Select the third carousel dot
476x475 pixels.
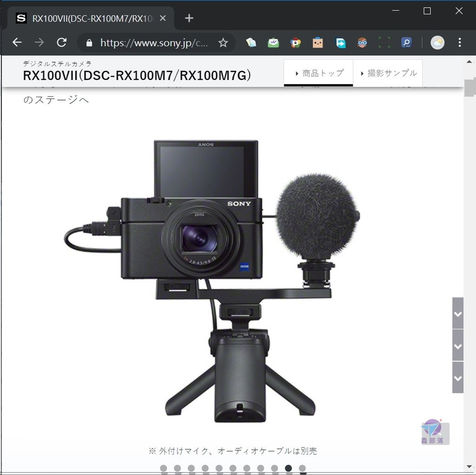[x=191, y=468]
